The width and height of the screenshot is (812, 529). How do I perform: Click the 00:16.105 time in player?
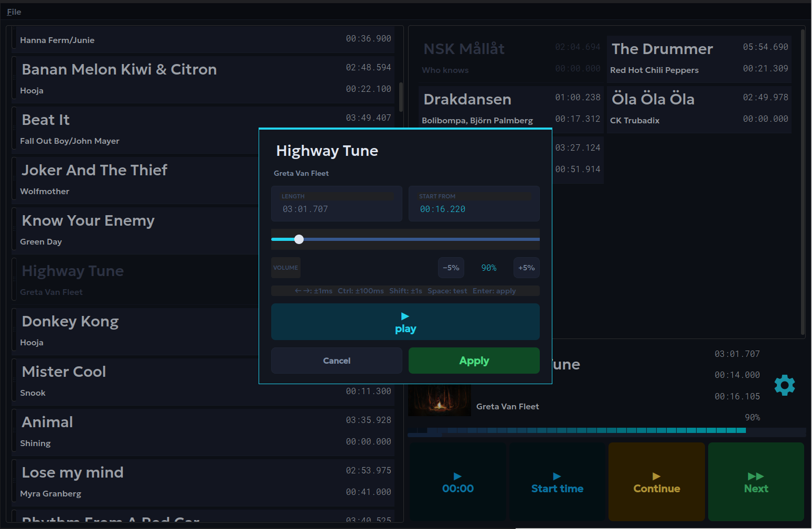tap(737, 396)
